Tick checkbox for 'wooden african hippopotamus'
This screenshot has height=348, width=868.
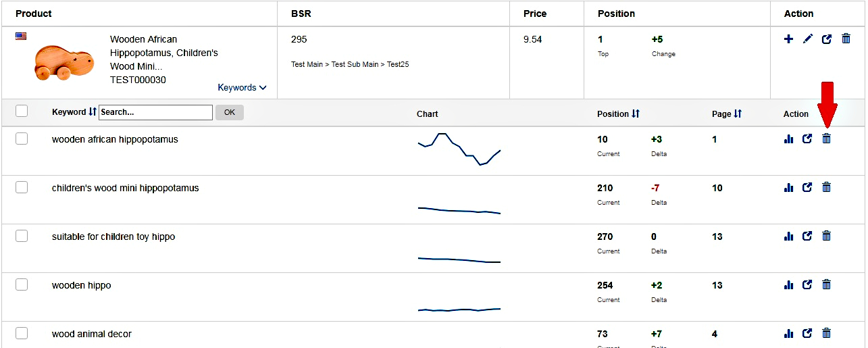tap(22, 139)
